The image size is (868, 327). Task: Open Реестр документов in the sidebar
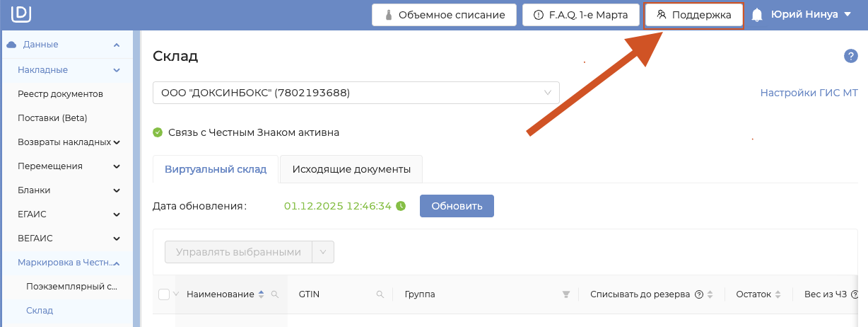tap(61, 94)
